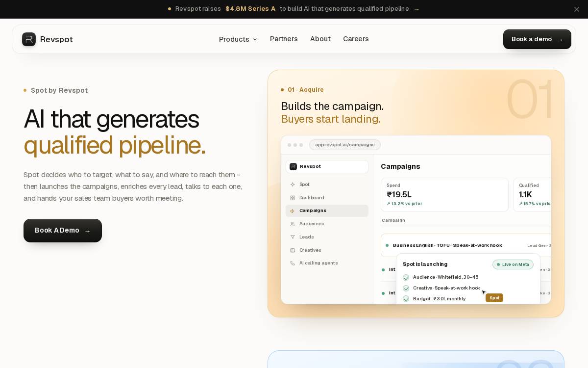Image resolution: width=588 pixels, height=368 pixels.
Task: Open Audiences in the mockup sidebar
Action: tap(327, 224)
